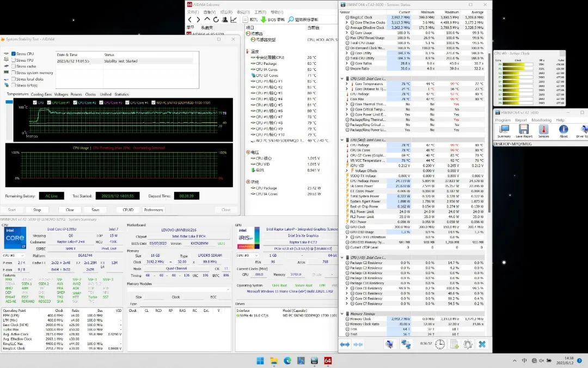Click the AIDA64 BIOS update green arrow
This screenshot has width=588, height=368.
[x=264, y=20]
